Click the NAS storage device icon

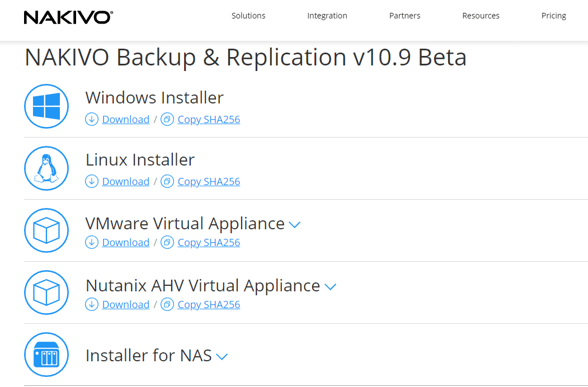pos(46,355)
